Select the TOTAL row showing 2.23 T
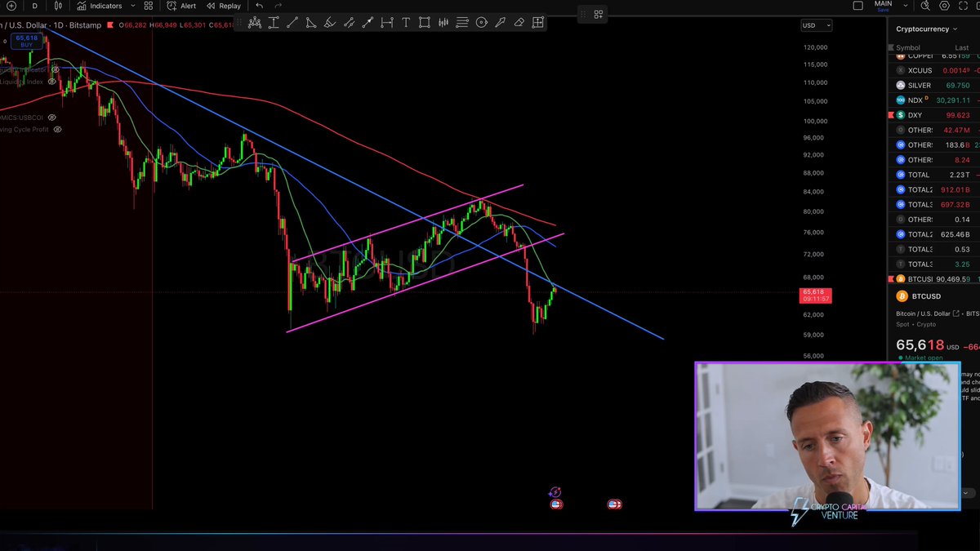 click(933, 175)
